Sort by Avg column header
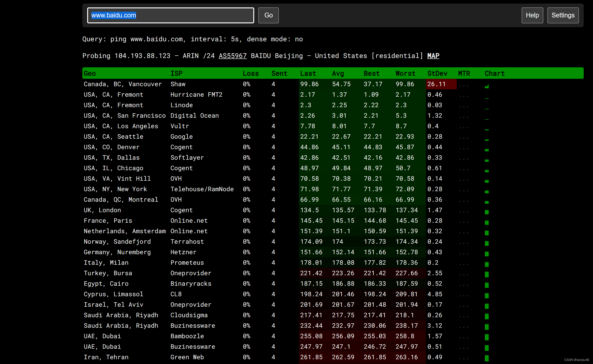Image resolution: width=593 pixels, height=364 pixels. point(338,74)
